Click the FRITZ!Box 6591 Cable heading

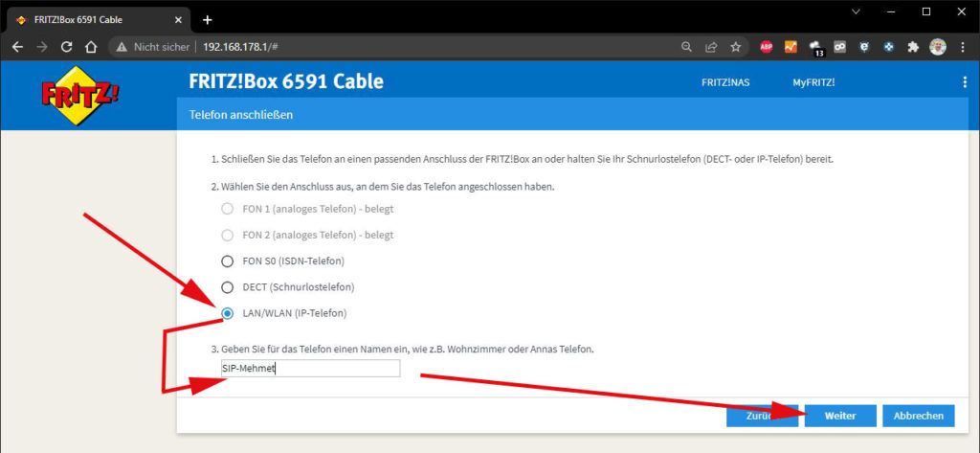[x=285, y=81]
